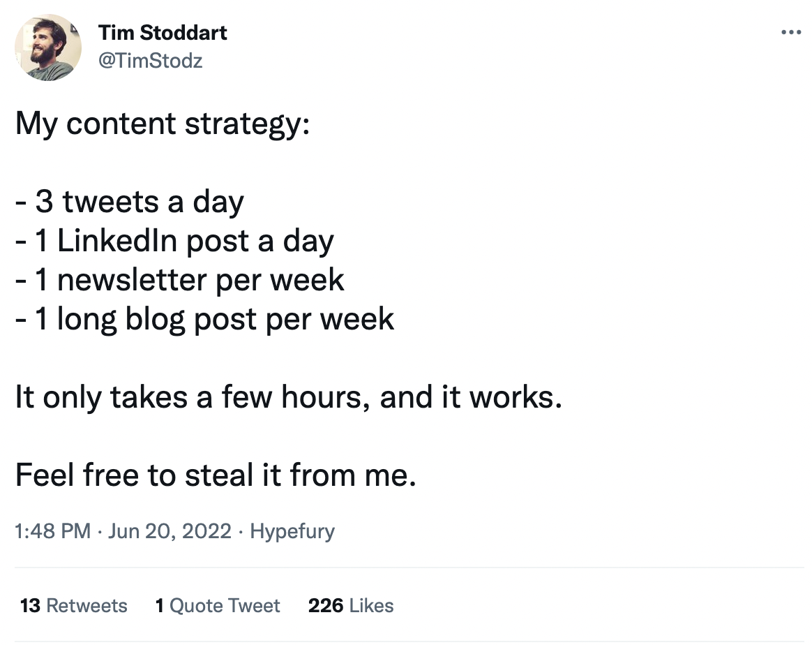Click the number 1 before Quote Tweet
The height and width of the screenshot is (645, 812).
(x=160, y=605)
